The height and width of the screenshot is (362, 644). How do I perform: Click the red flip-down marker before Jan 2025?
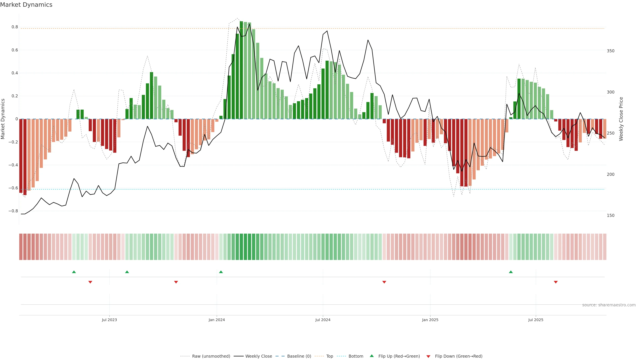(x=384, y=282)
